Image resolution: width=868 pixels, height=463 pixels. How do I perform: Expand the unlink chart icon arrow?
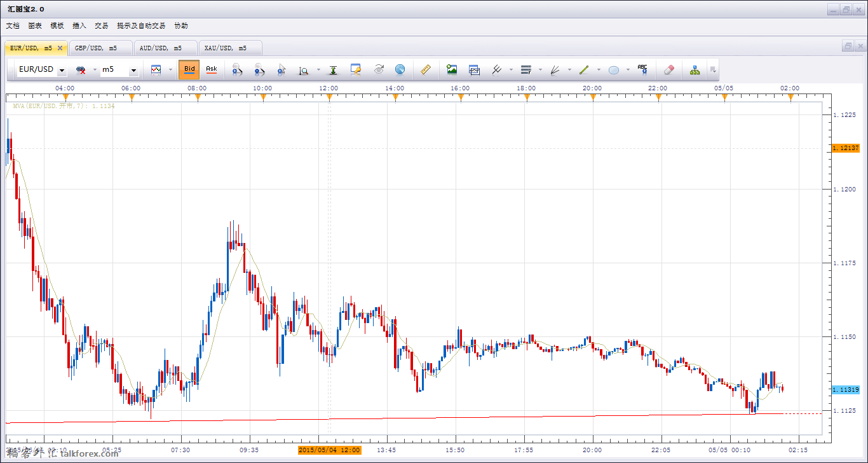click(95, 70)
